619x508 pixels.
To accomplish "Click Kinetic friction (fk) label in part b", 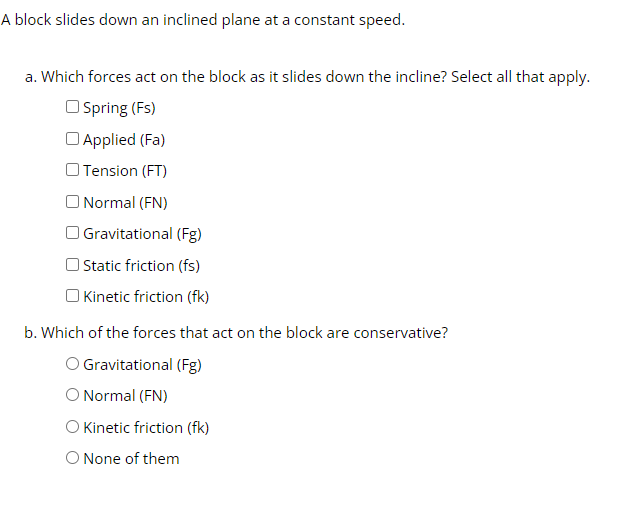I will (146, 428).
